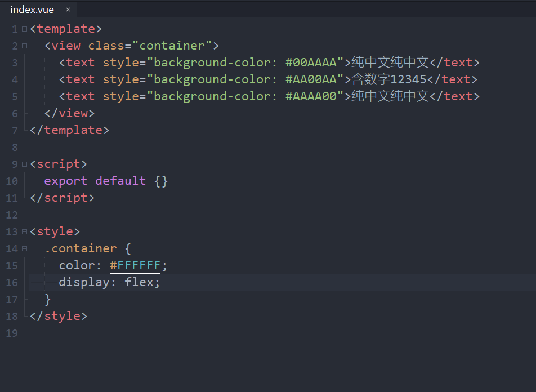Click the #AAAA00 color code text
The height and width of the screenshot is (392, 536).
[x=311, y=96]
